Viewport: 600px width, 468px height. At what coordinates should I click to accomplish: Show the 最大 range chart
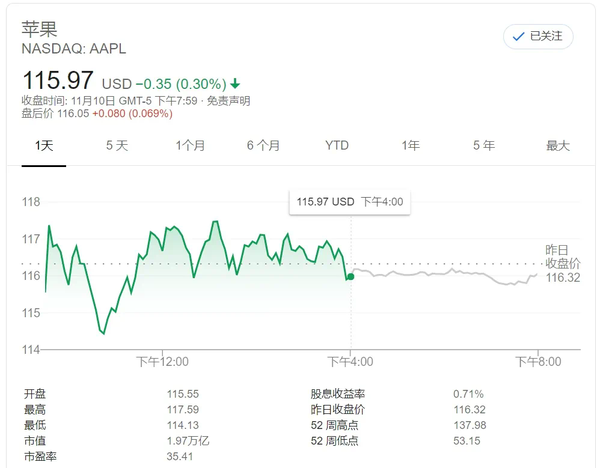(557, 145)
